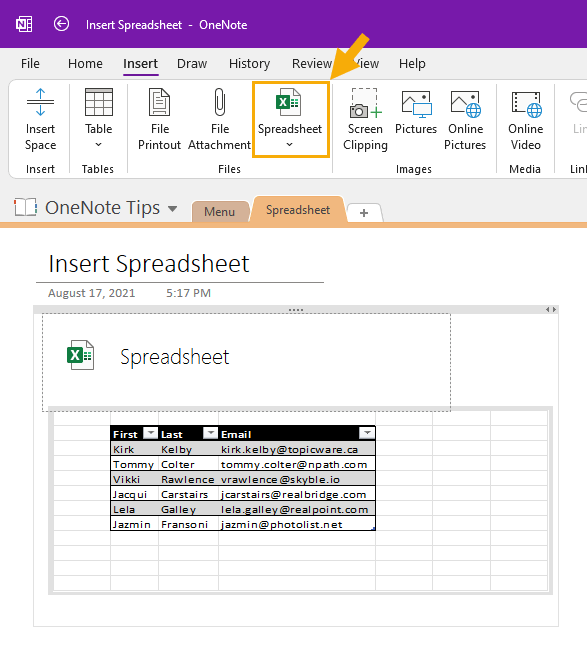Viewport: 587px width, 654px height.
Task: Select the Insert ribbon tab
Action: (x=141, y=63)
